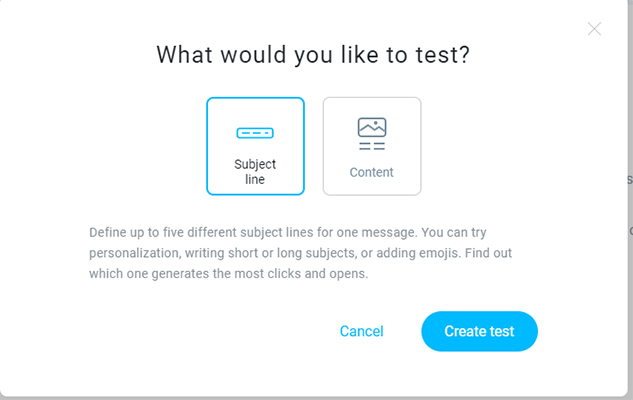This screenshot has height=400, width=633.
Task: Select the Content test option card
Action: [x=372, y=146]
